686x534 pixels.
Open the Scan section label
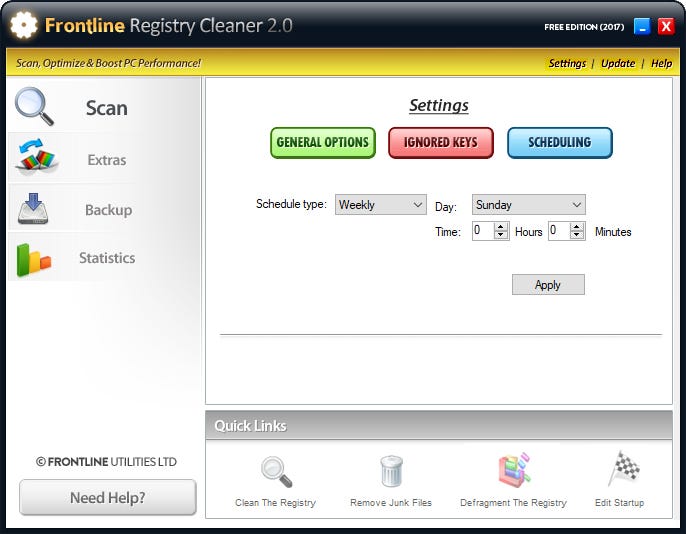107,108
